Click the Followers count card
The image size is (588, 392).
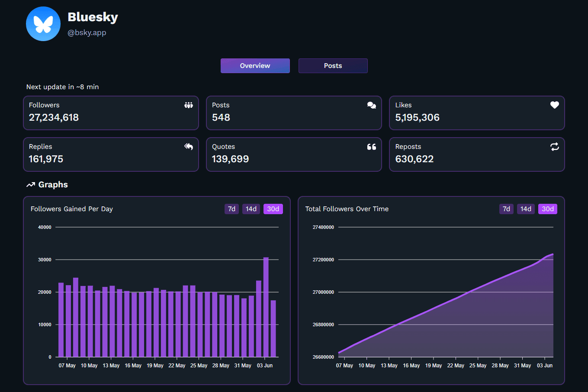point(111,113)
